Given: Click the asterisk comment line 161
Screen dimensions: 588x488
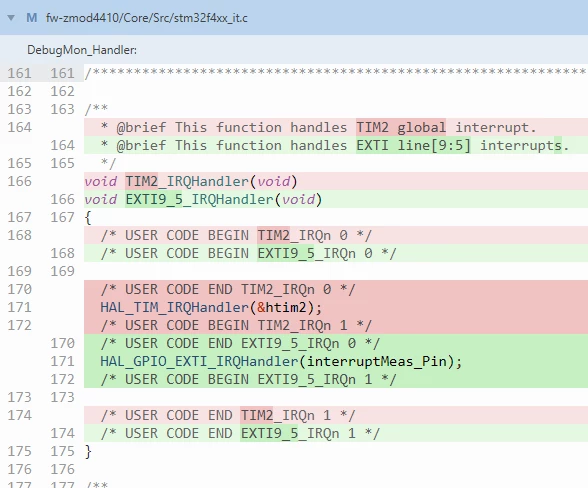Looking at the screenshot, I should point(336,72).
